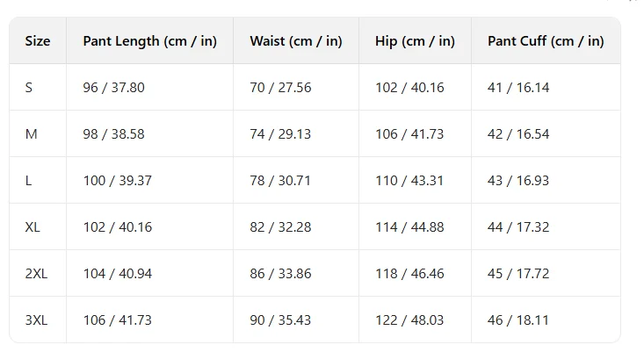Select the 2XL size row label
This screenshot has height=359, width=644.
pos(36,274)
